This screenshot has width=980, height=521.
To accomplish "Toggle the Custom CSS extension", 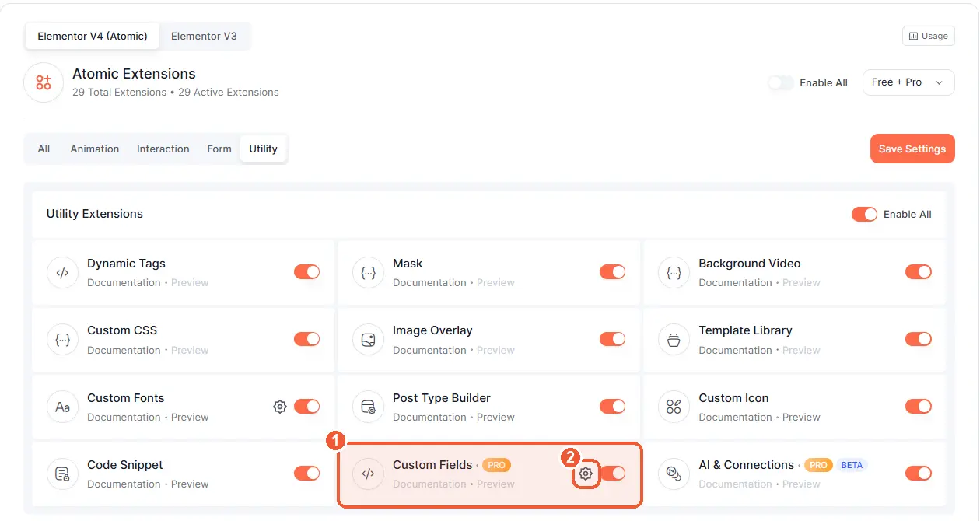I will pos(306,339).
